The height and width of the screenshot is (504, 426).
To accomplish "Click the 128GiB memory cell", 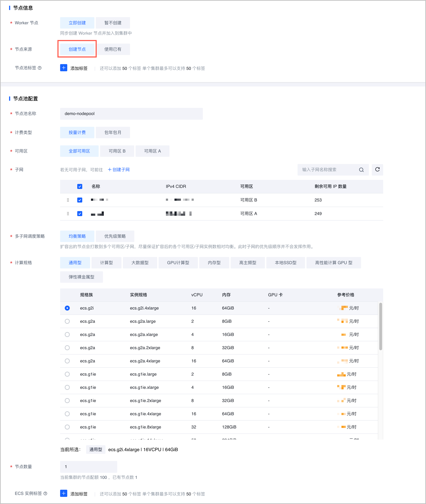I will 229,427.
